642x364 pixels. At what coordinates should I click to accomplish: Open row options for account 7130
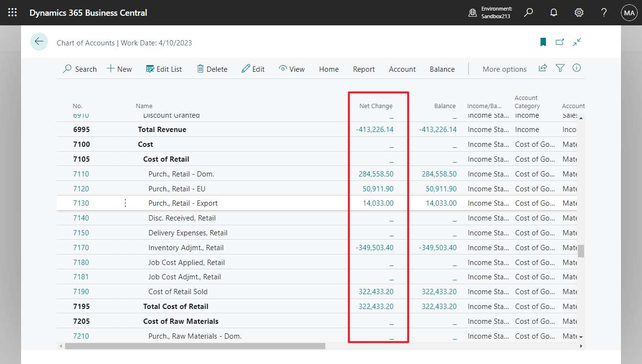pos(125,203)
